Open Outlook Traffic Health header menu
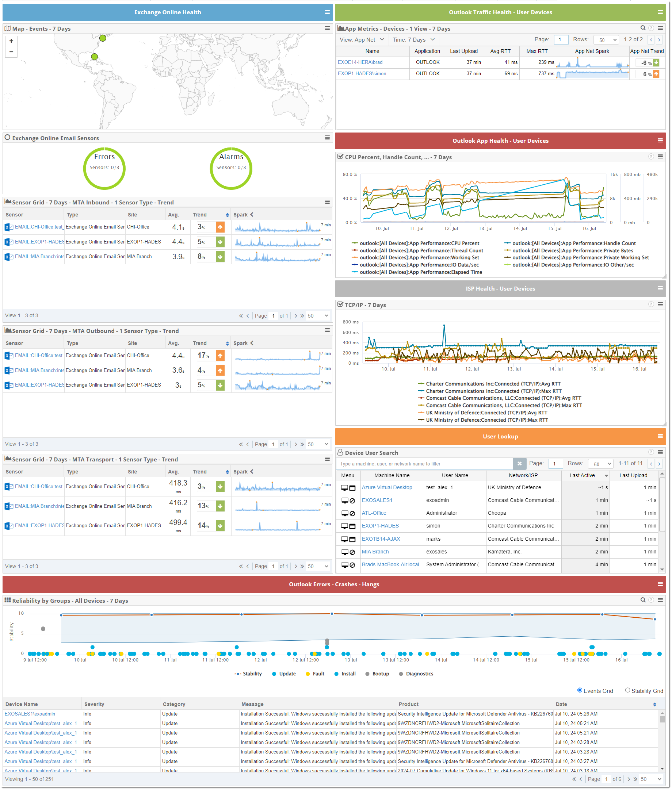 click(x=660, y=12)
